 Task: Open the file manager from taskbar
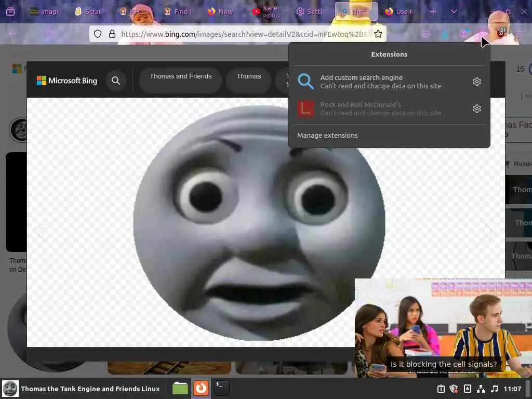[180, 389]
